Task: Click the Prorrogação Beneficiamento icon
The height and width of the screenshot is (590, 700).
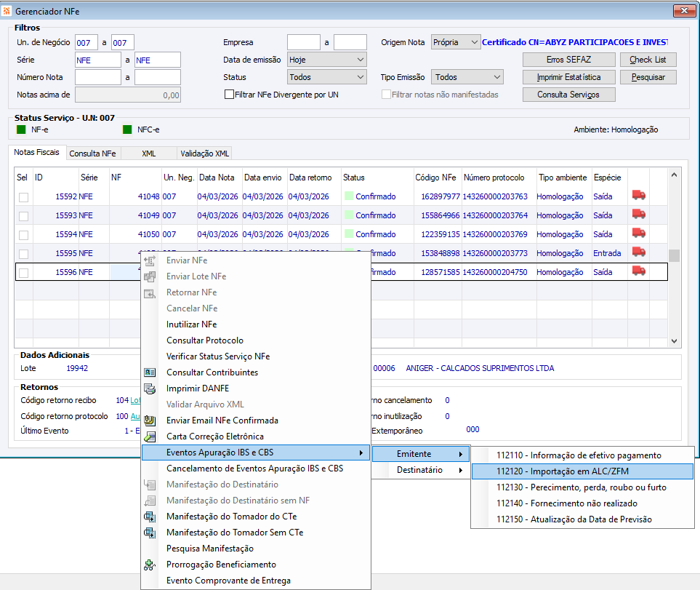Action: [x=150, y=565]
